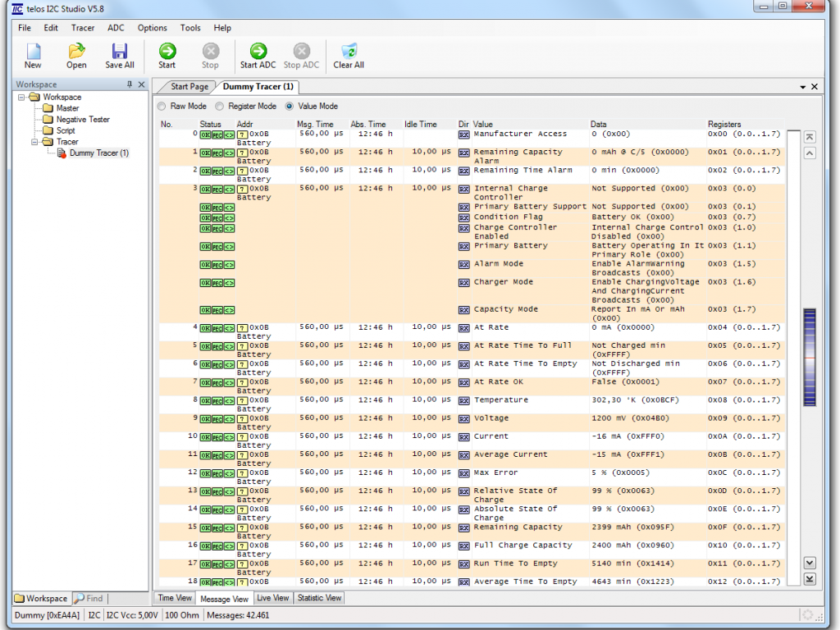Image resolution: width=840 pixels, height=630 pixels.
Task: Collapse the Workspace root tree node
Action: [22, 98]
